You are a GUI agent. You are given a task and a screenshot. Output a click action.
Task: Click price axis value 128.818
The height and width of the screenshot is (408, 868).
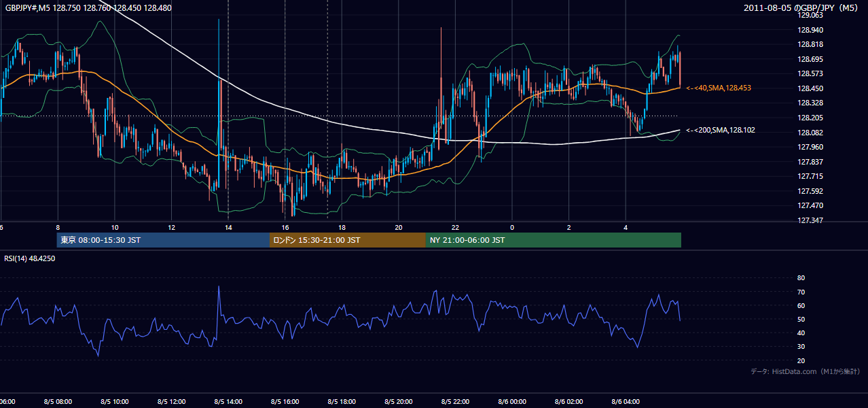tap(810, 44)
